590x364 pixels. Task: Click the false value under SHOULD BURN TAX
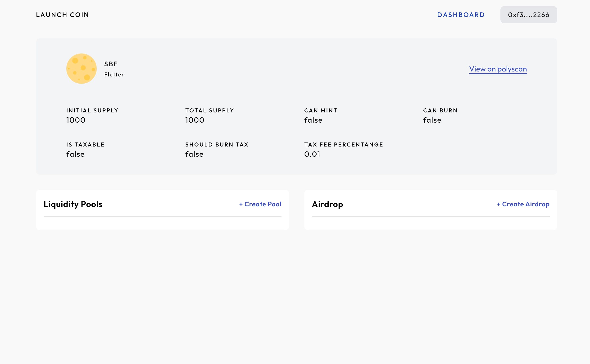pos(194,154)
